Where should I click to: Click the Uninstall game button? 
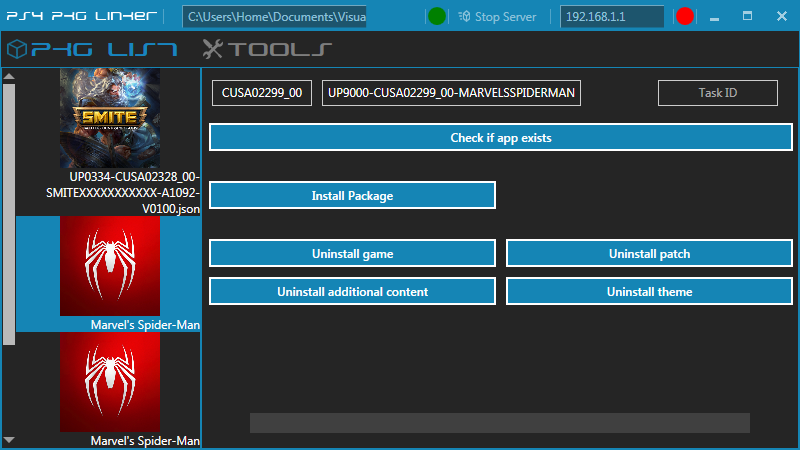[352, 253]
